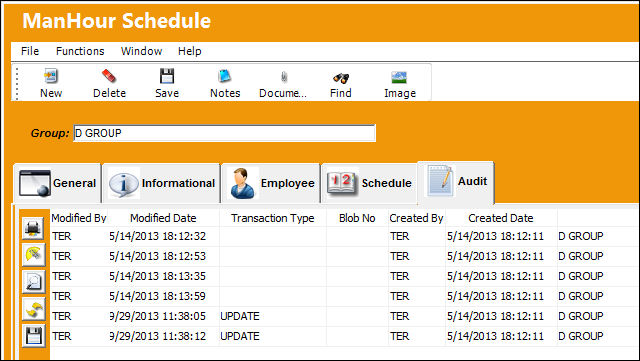Screen dimensions: 640x361
Task: Open the Window menu
Action: click(x=141, y=51)
